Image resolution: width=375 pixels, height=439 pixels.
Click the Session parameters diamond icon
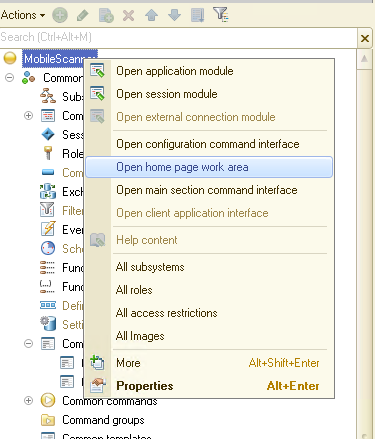coord(48,134)
